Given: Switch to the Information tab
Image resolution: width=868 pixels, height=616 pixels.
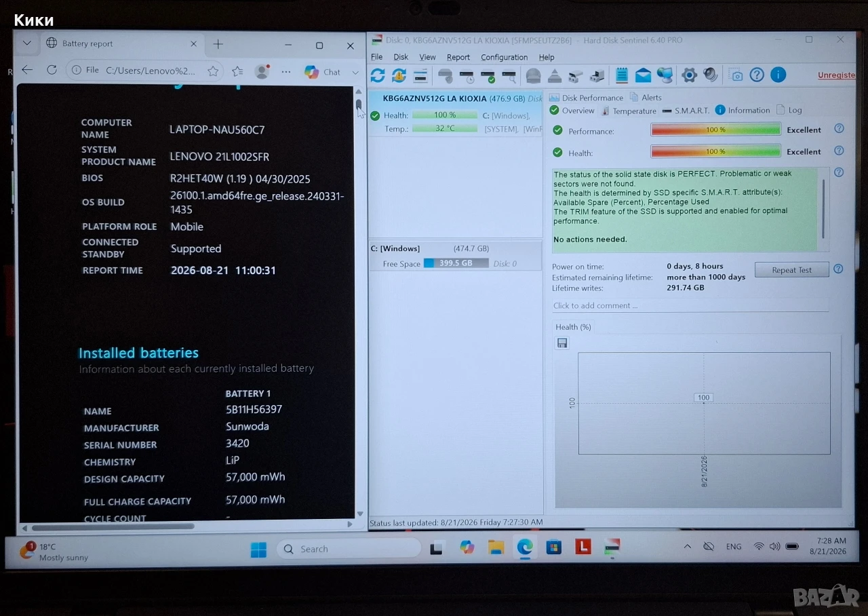Looking at the screenshot, I should tap(743, 110).
